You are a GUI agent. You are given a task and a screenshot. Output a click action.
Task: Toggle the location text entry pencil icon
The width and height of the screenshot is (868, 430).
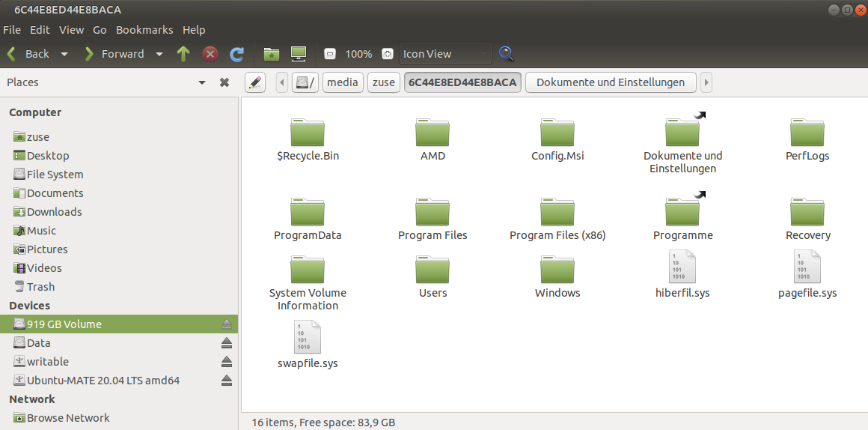point(254,82)
